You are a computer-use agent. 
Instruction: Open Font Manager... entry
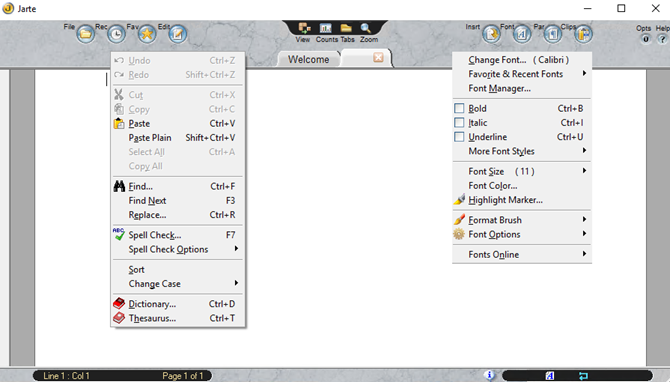coord(522,88)
